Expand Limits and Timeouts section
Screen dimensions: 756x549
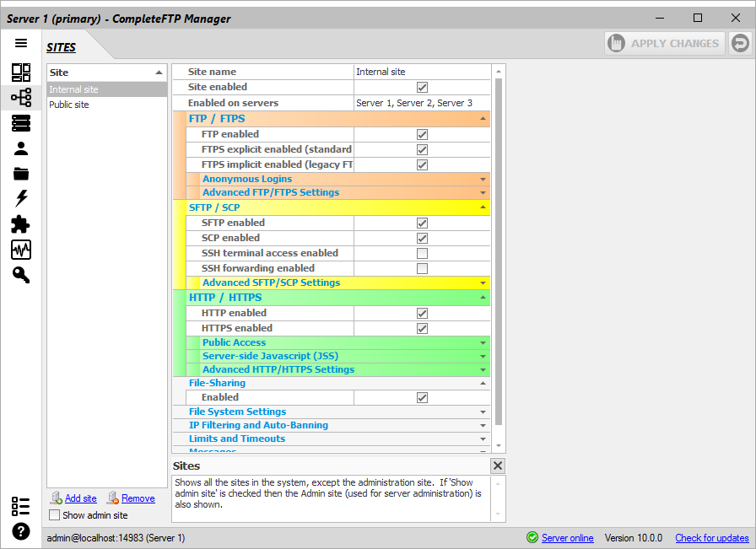483,439
